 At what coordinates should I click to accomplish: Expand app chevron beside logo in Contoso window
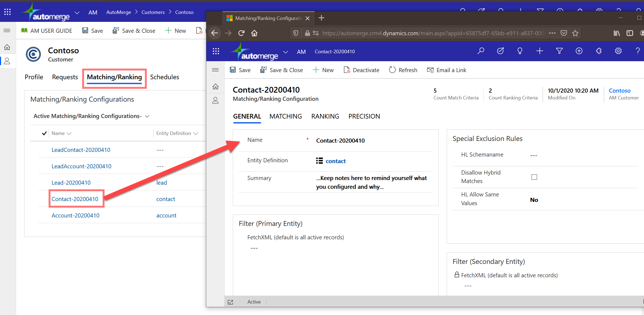(x=77, y=13)
